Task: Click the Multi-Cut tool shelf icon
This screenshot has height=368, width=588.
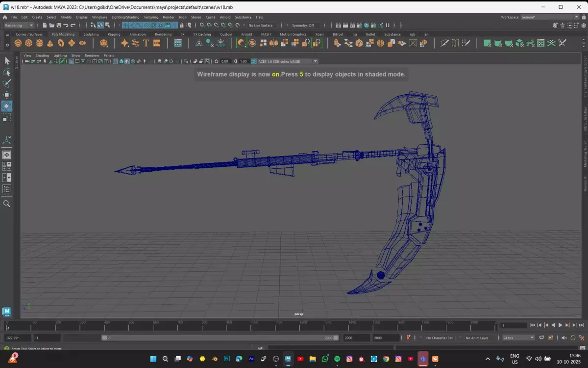Action: tap(444, 43)
